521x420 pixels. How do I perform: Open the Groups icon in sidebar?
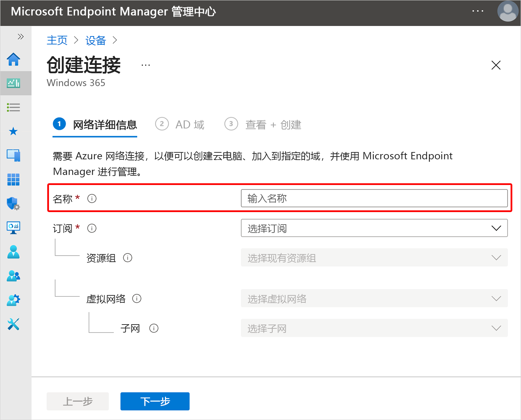point(14,276)
